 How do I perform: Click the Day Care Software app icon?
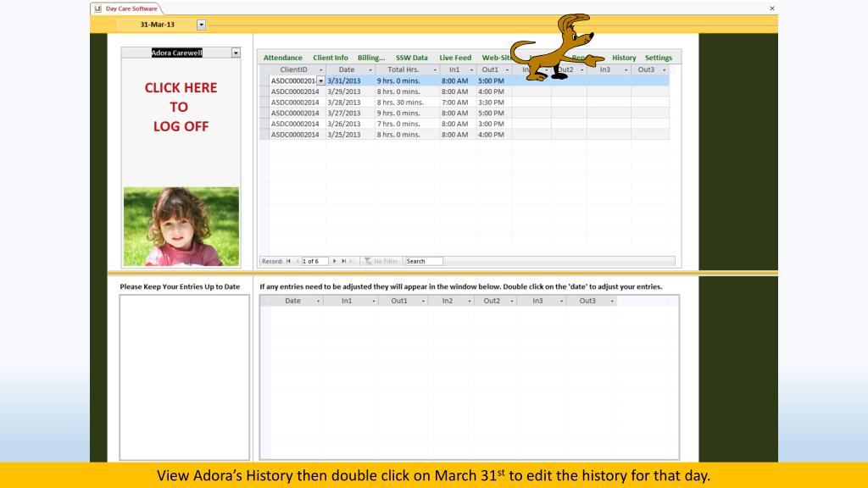pyautogui.click(x=97, y=8)
